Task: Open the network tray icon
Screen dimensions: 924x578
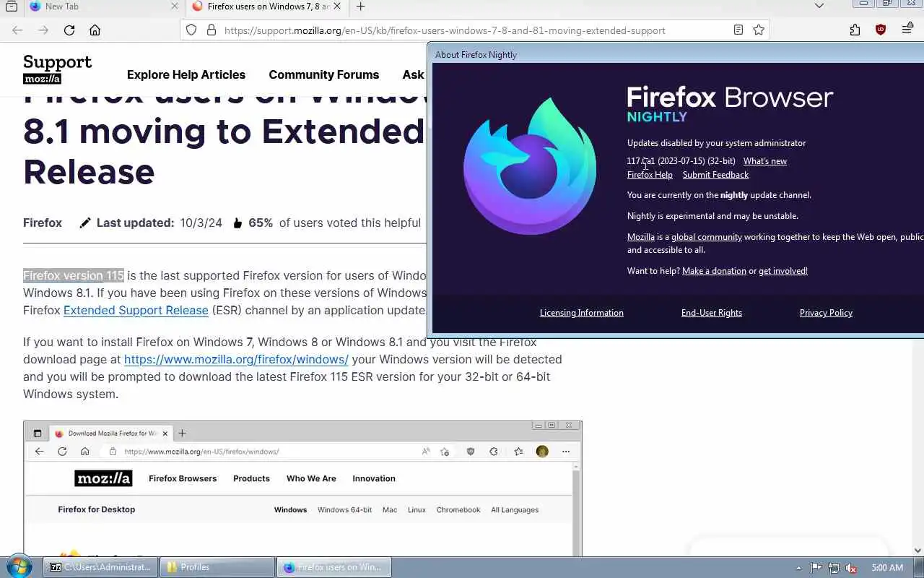Action: click(x=834, y=568)
